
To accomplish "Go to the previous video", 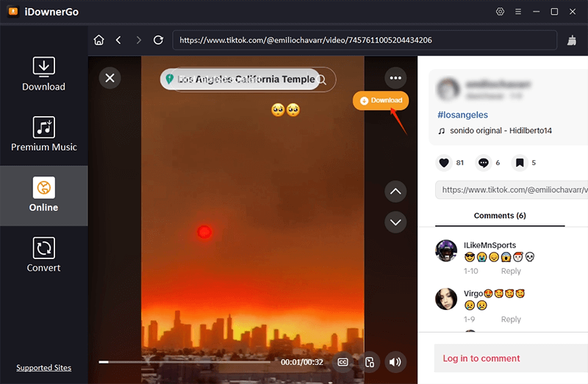I will (x=395, y=192).
